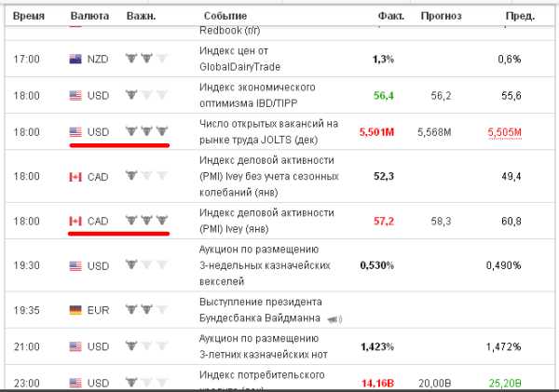Open the JOLTS job openings (дек) event
This screenshot has width=559, height=392.
[x=269, y=132]
